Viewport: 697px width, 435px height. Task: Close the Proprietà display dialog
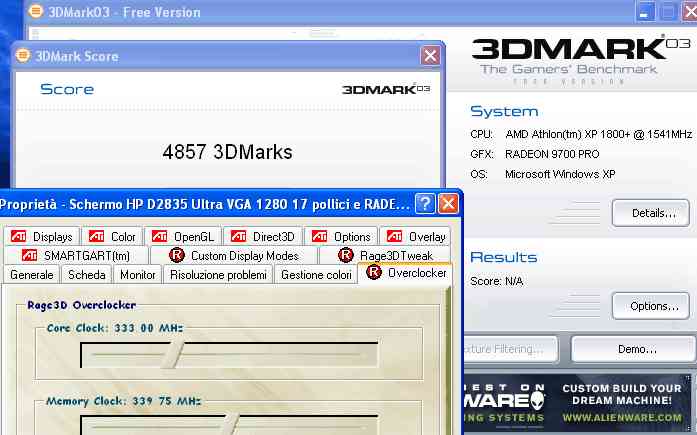pos(448,204)
